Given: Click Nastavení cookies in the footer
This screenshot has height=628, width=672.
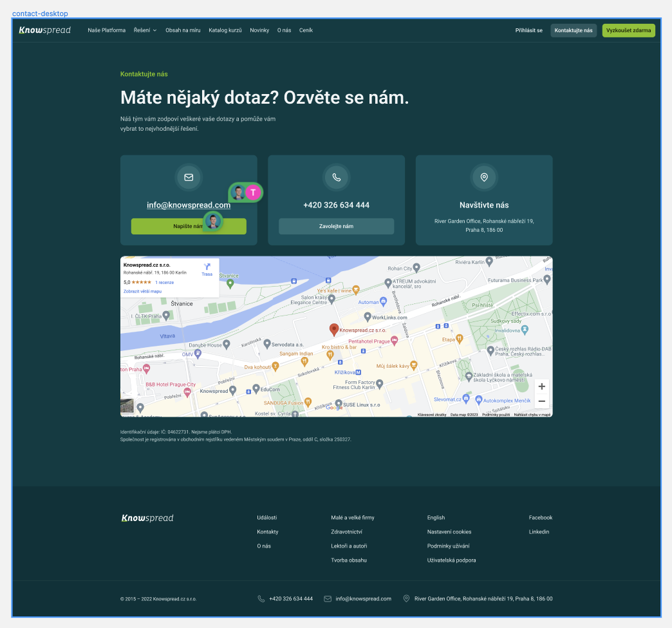Looking at the screenshot, I should [449, 531].
